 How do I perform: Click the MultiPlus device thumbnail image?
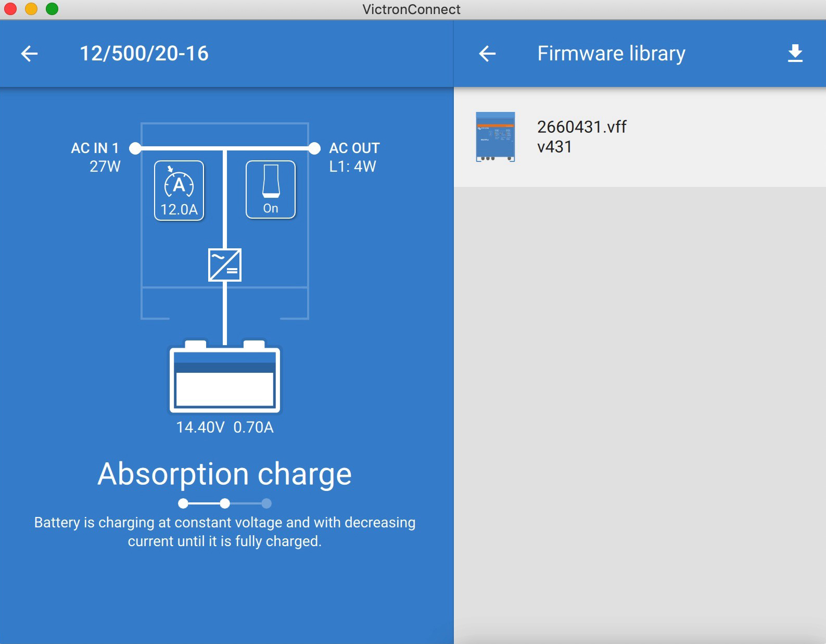click(495, 137)
